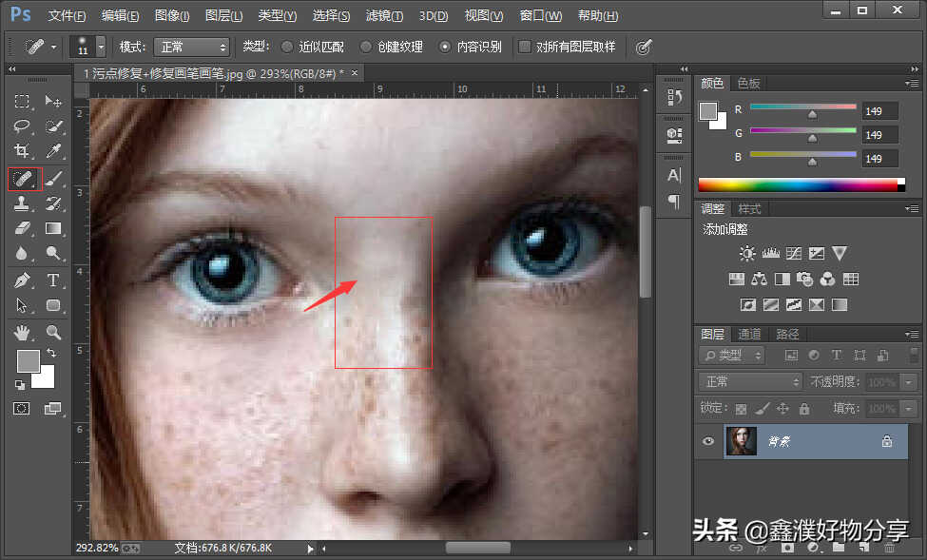Click the 背景 layer thumbnail
The height and width of the screenshot is (560, 927).
(x=741, y=441)
